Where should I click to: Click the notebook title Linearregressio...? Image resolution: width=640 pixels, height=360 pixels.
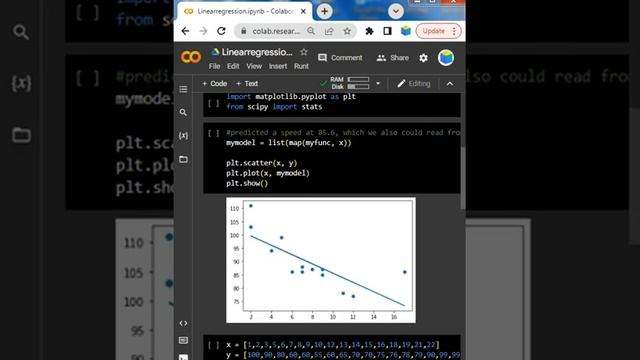coord(257,52)
